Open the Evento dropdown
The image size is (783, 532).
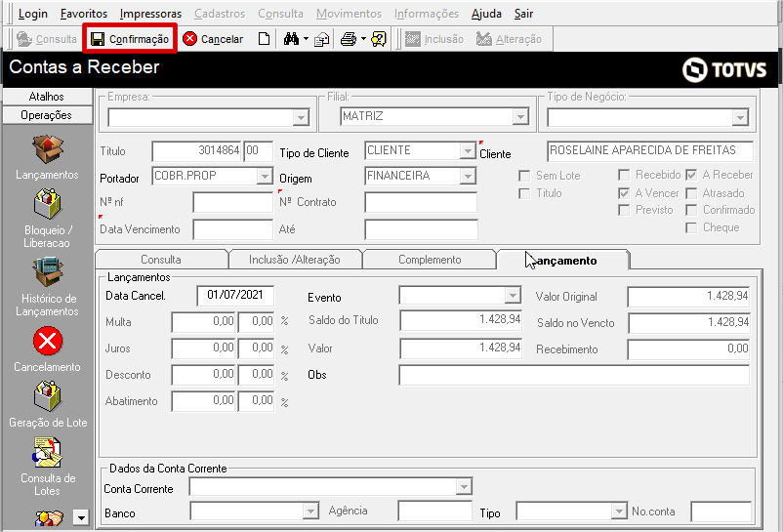click(513, 296)
